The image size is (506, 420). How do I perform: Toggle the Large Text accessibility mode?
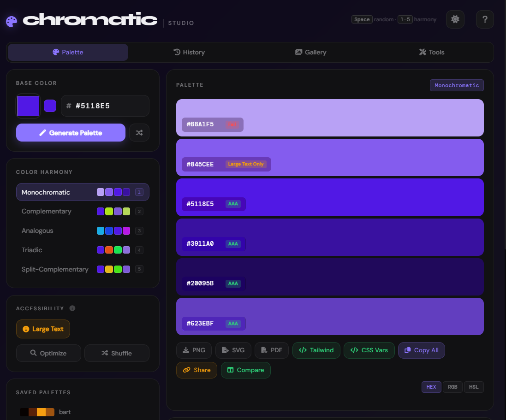click(x=43, y=329)
